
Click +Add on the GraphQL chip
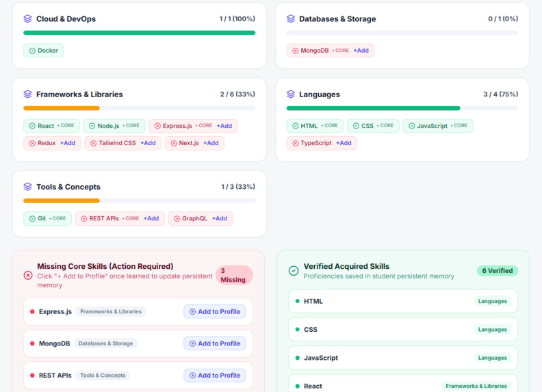click(x=220, y=218)
